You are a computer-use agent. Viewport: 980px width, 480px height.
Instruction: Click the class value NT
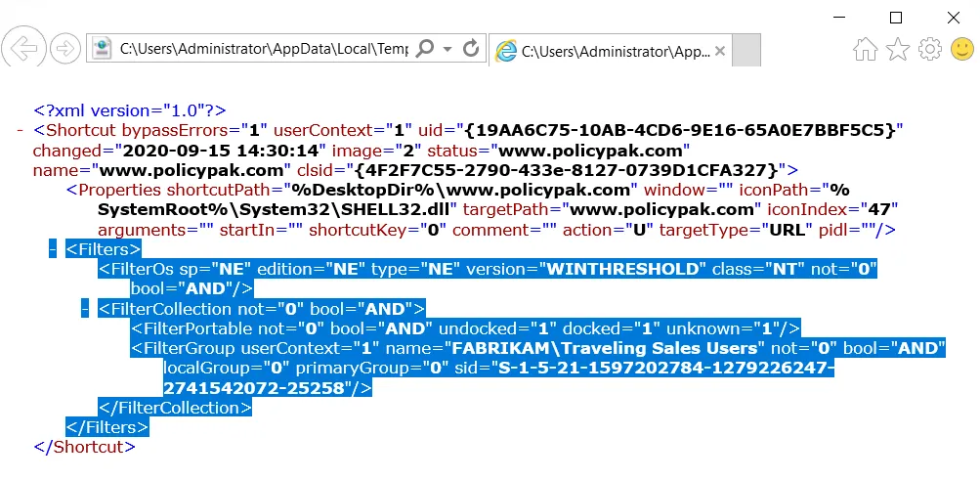tap(786, 269)
